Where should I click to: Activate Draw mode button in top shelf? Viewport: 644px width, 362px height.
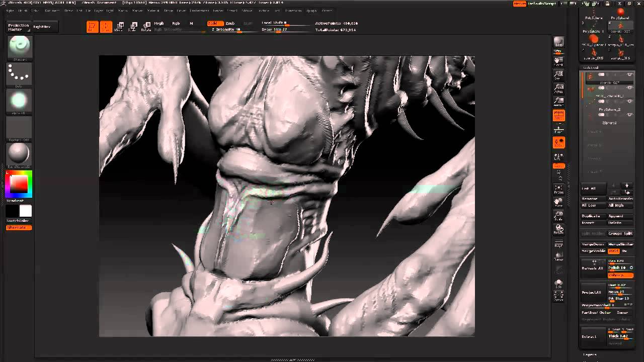[x=106, y=27]
